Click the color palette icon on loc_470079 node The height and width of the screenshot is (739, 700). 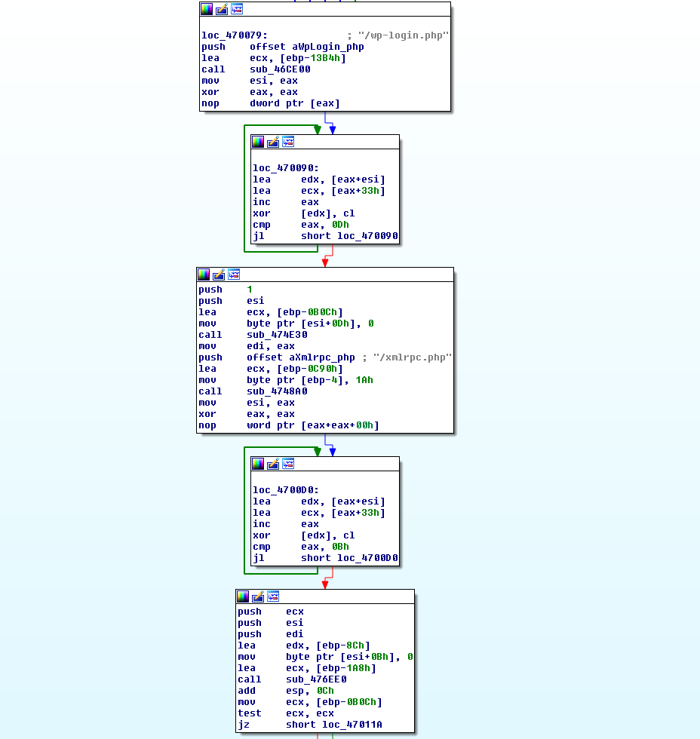click(207, 9)
